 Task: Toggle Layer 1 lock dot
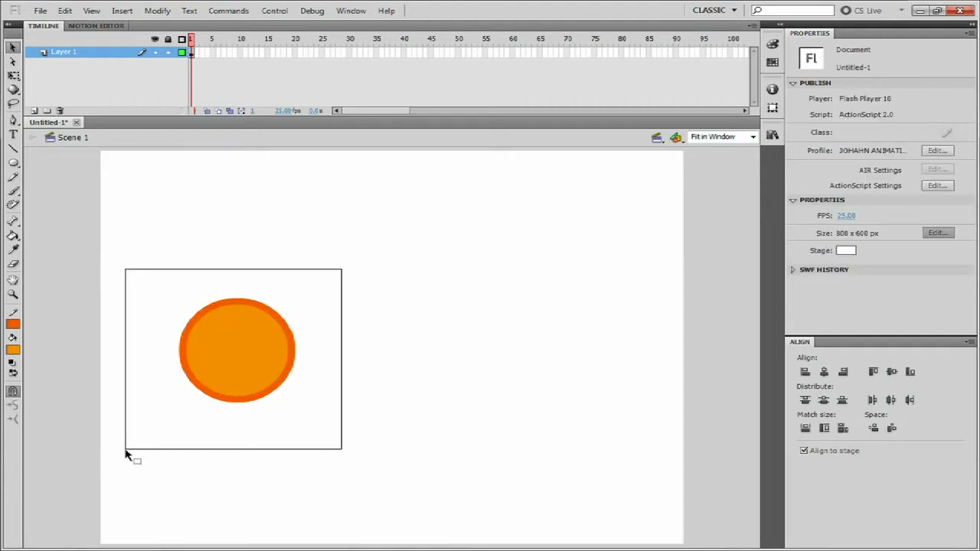(168, 52)
